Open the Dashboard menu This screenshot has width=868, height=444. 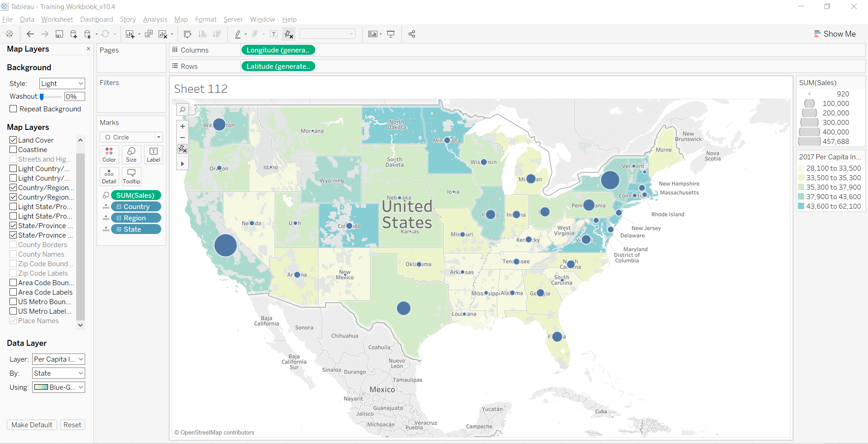point(96,19)
